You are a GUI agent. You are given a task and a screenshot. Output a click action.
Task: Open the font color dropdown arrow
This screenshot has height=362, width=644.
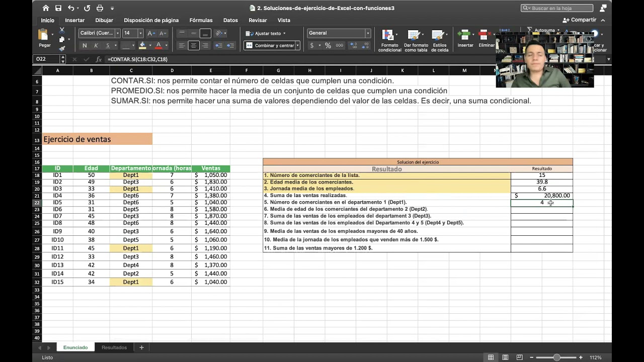[x=166, y=45]
